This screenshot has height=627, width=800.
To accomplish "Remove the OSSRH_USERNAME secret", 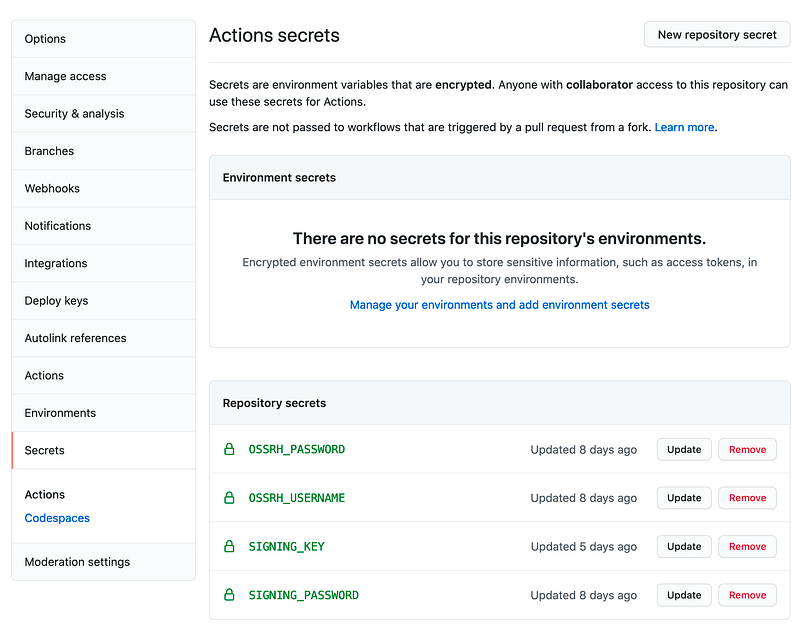I will 747,498.
